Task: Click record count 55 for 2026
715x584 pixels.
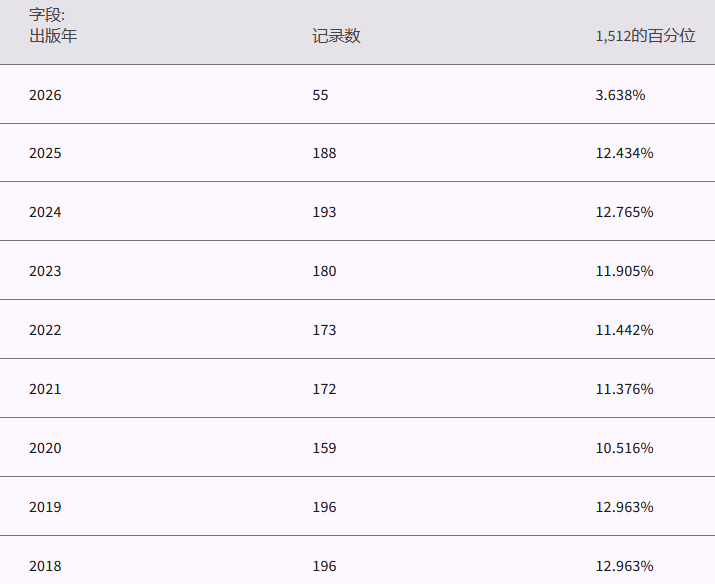Action: click(320, 95)
